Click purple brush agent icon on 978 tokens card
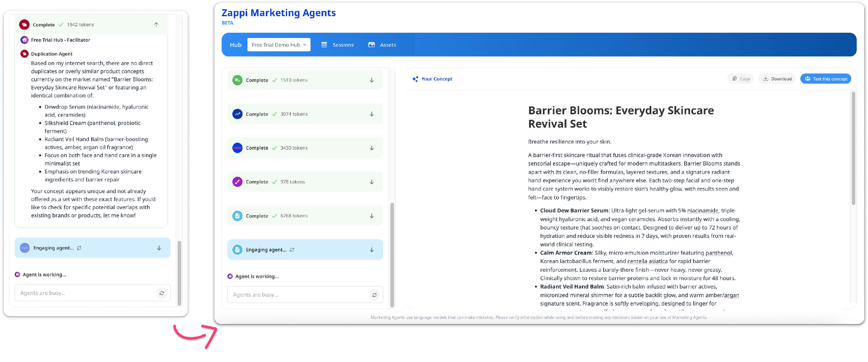This screenshot has height=362, width=868. coord(237,182)
